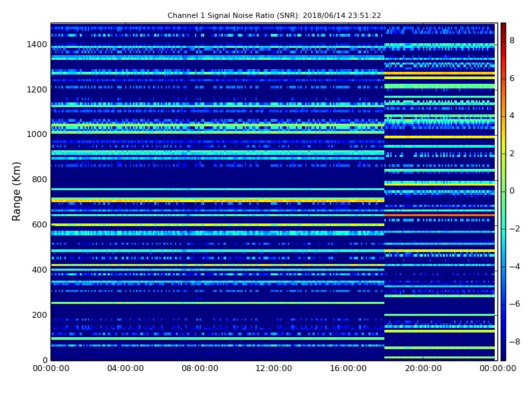Click the colorbar label 6
Image resolution: width=532 pixels, height=399 pixels.
pyautogui.click(x=512, y=78)
